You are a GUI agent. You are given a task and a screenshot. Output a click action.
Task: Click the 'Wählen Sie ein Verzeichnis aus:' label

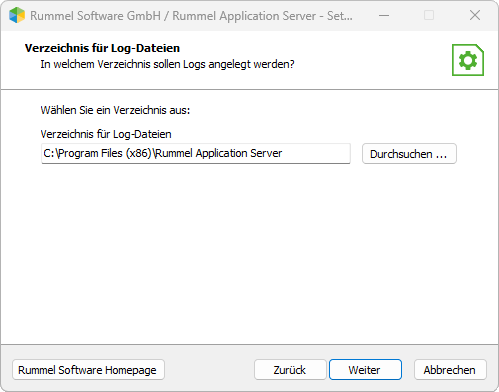point(115,110)
